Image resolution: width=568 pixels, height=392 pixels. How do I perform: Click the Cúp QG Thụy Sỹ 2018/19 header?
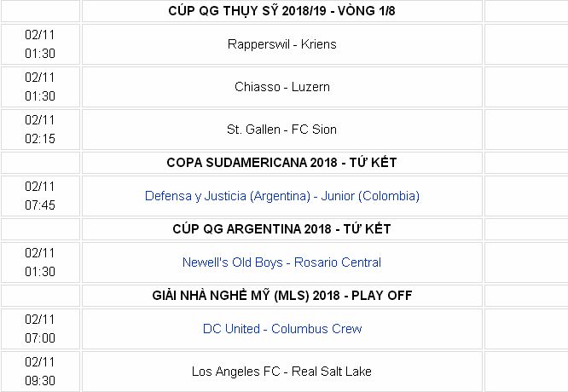coord(281,10)
